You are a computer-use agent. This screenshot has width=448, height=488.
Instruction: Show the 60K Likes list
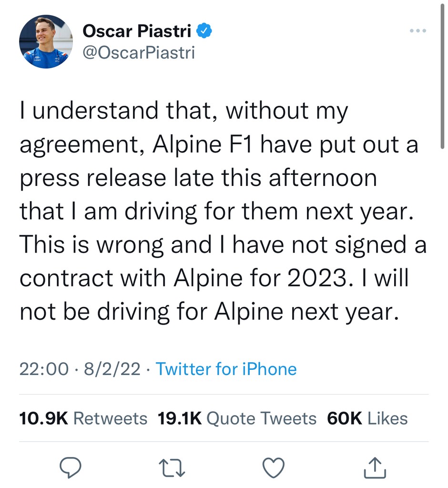click(x=367, y=418)
